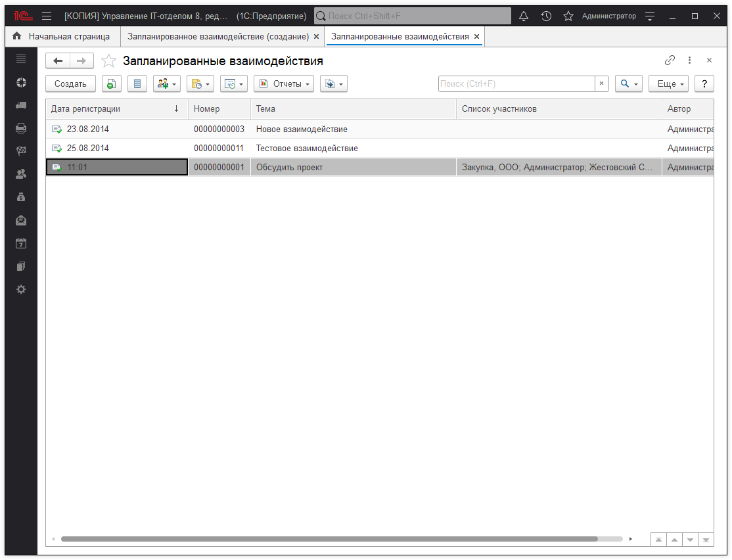Add current page to favorites star

click(109, 61)
